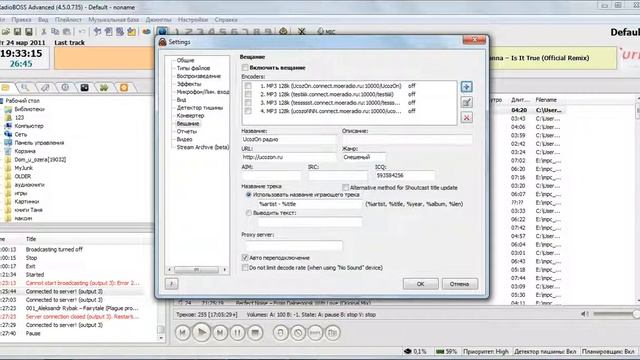This screenshot has width=640, height=360.
Task: Select the Использовать название играющего трека radio
Action: tap(249, 195)
